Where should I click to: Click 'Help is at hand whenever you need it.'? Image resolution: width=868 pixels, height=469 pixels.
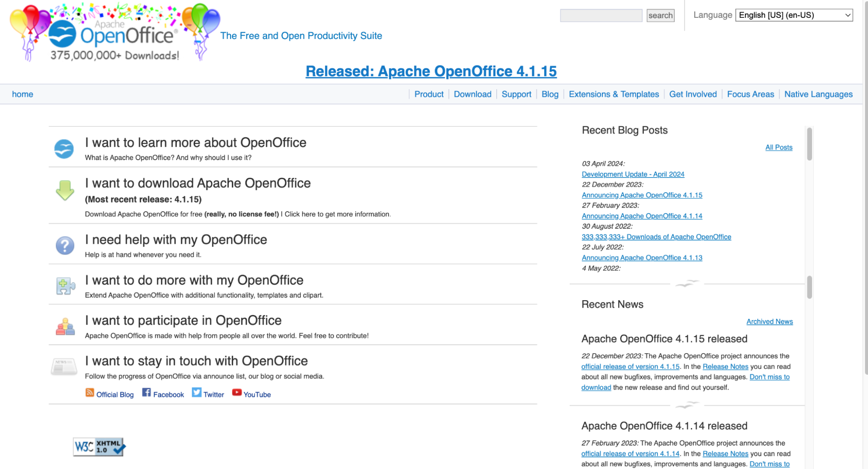pos(143,255)
